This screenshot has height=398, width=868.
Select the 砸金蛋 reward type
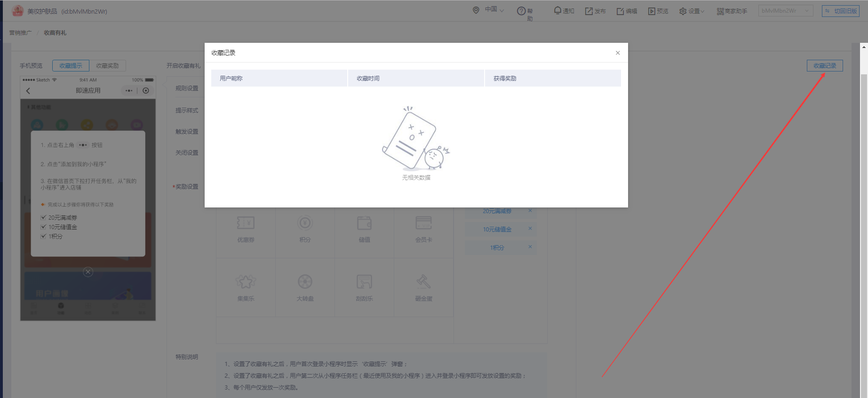pos(423,287)
